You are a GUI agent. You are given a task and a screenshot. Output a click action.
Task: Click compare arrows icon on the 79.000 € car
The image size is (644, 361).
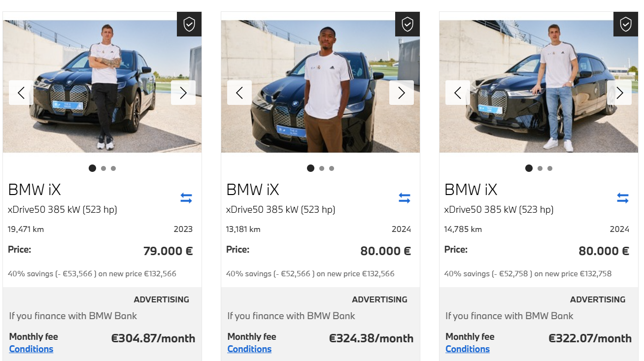point(186,198)
